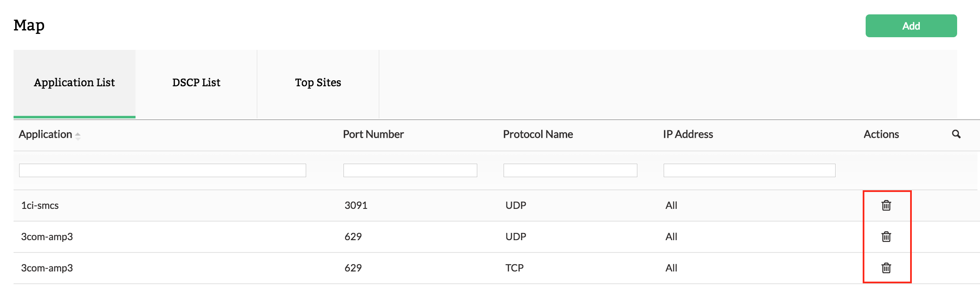Switch to the DSCP List tab
The width and height of the screenshot is (980, 285).
pyautogui.click(x=196, y=83)
